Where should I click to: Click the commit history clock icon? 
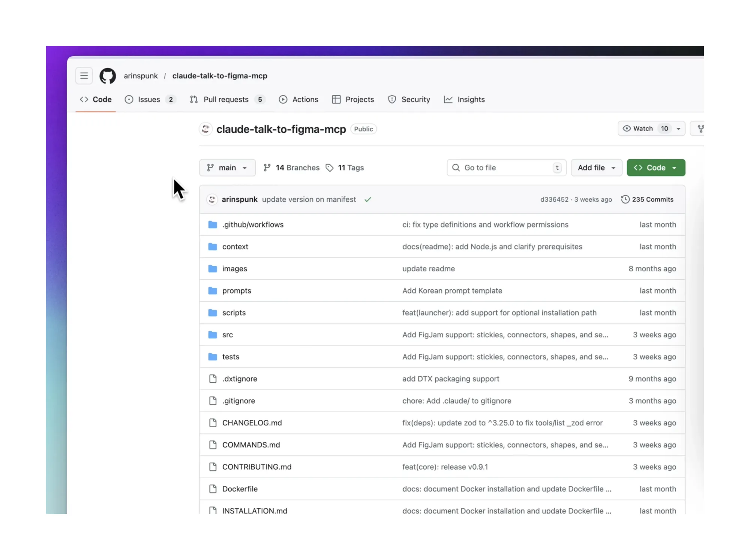[x=625, y=199]
